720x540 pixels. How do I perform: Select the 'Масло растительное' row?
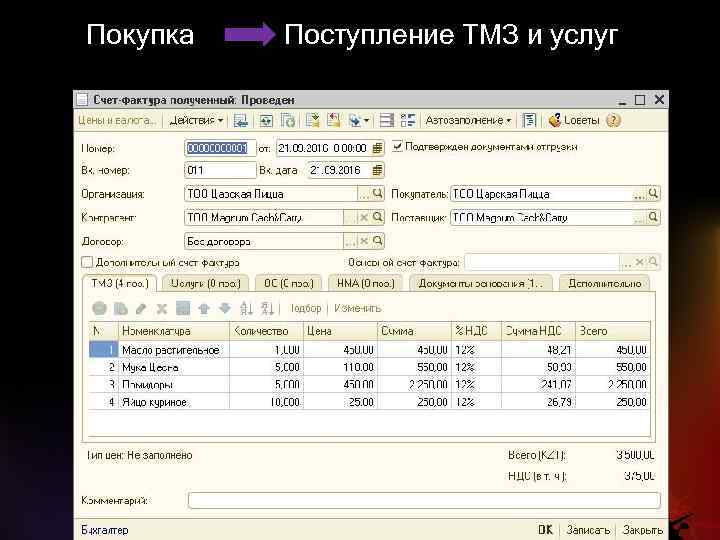point(369,350)
